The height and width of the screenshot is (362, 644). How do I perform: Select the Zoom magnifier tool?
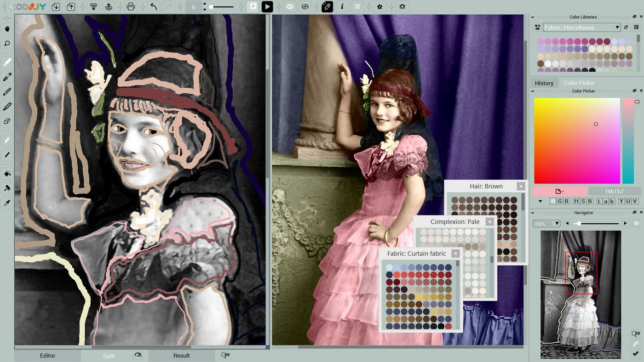coord(7,44)
